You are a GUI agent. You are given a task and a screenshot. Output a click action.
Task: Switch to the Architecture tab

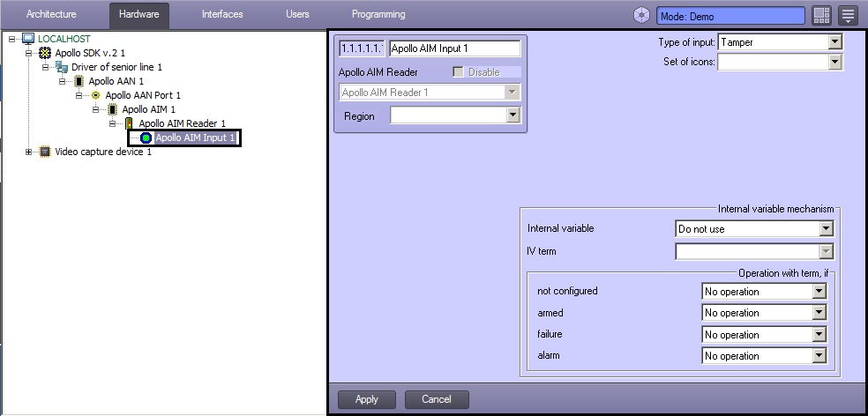click(51, 14)
